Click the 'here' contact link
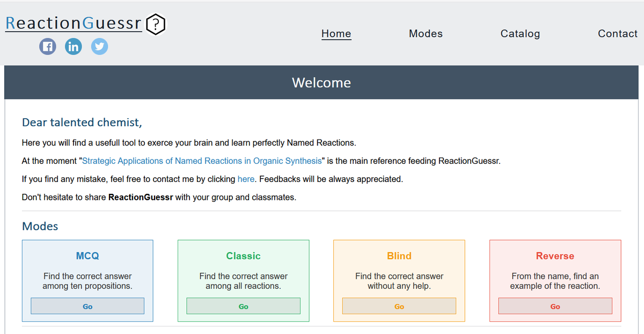 (x=246, y=179)
